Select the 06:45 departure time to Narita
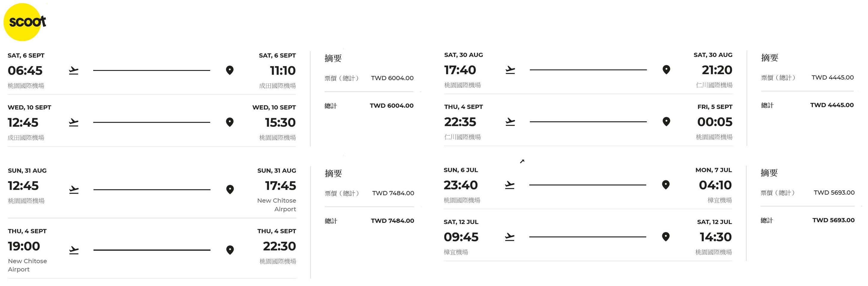The height and width of the screenshot is (286, 868). pyautogui.click(x=25, y=71)
